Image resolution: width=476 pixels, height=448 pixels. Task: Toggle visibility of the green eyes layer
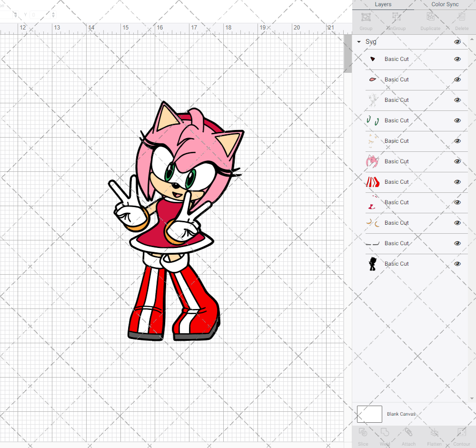[x=457, y=120]
